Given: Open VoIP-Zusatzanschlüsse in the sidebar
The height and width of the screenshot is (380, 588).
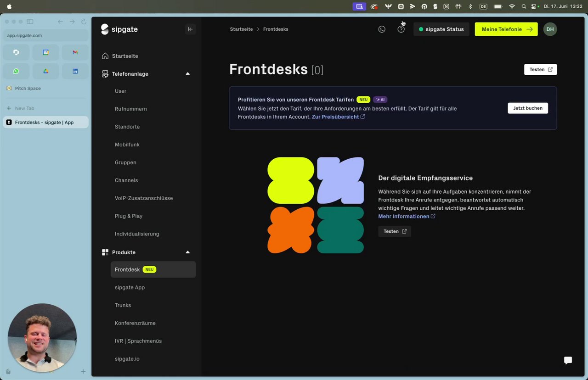Looking at the screenshot, I should tap(144, 198).
